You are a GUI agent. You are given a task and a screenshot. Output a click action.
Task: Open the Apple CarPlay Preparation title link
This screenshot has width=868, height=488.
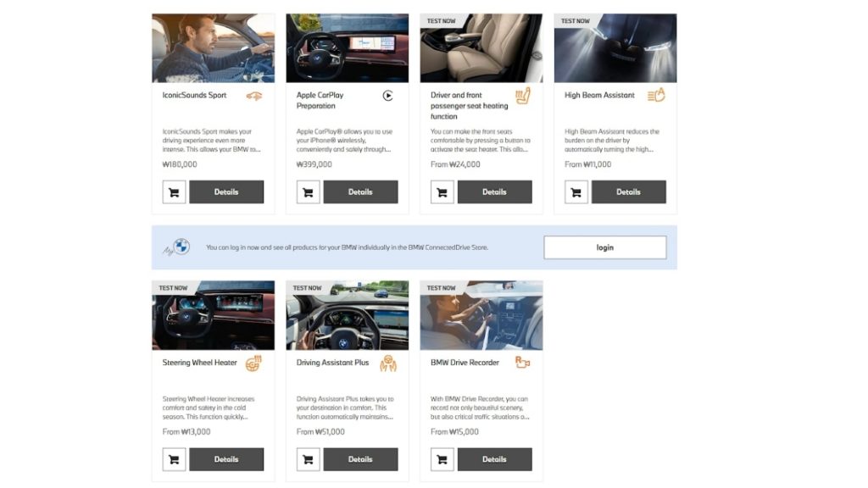(320, 100)
